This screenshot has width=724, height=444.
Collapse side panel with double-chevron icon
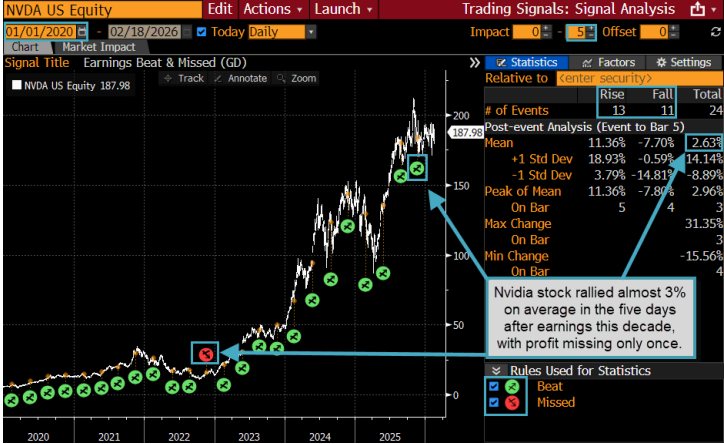click(475, 62)
